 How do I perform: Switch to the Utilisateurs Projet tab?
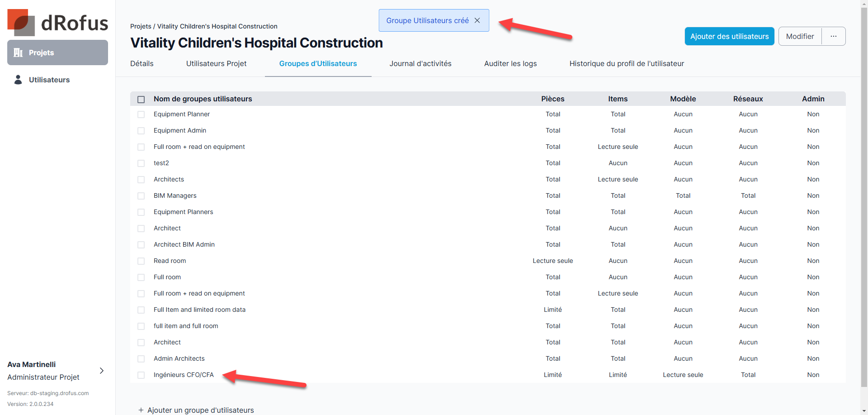click(x=216, y=63)
